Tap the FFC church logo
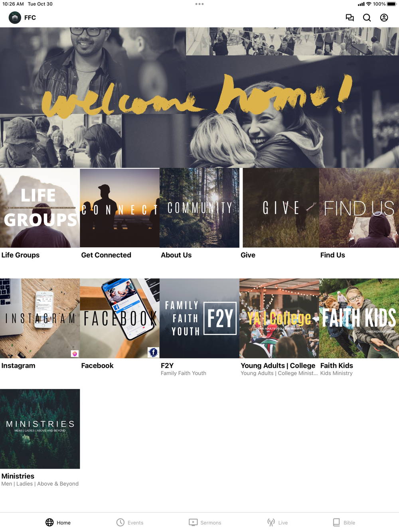The height and width of the screenshot is (532, 399). tap(15, 18)
